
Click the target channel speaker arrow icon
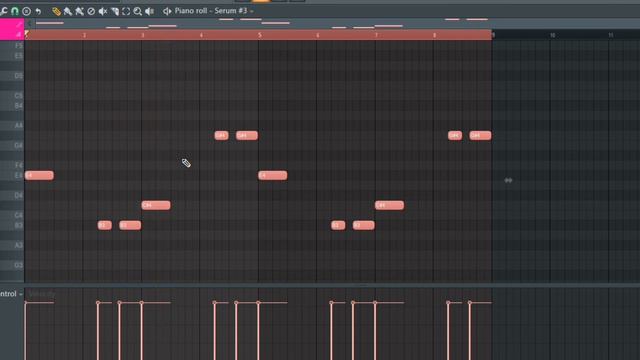click(167, 11)
